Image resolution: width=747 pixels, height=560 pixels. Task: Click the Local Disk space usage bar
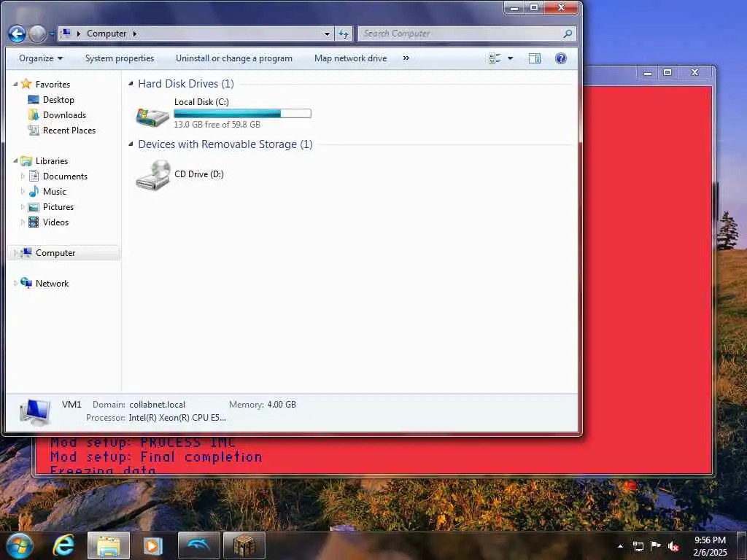tap(242, 113)
